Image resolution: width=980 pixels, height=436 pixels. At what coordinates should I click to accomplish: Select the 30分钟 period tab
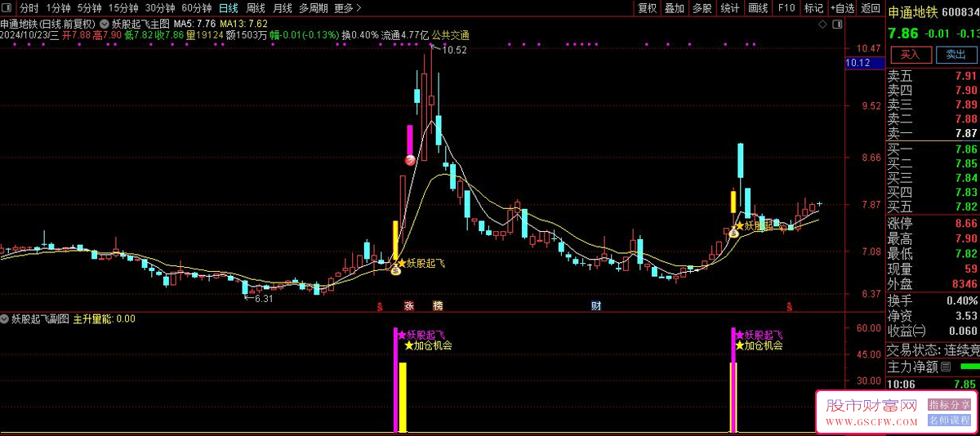(x=160, y=8)
